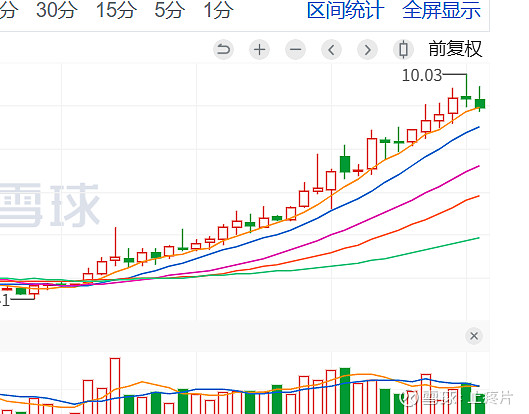
Task: Switch to the 30分 timeframe
Action: [x=57, y=10]
